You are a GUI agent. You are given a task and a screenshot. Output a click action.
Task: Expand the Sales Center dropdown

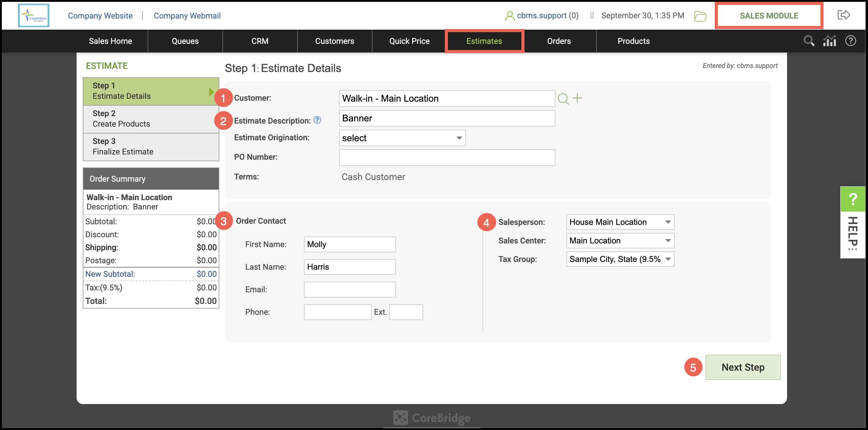point(620,241)
